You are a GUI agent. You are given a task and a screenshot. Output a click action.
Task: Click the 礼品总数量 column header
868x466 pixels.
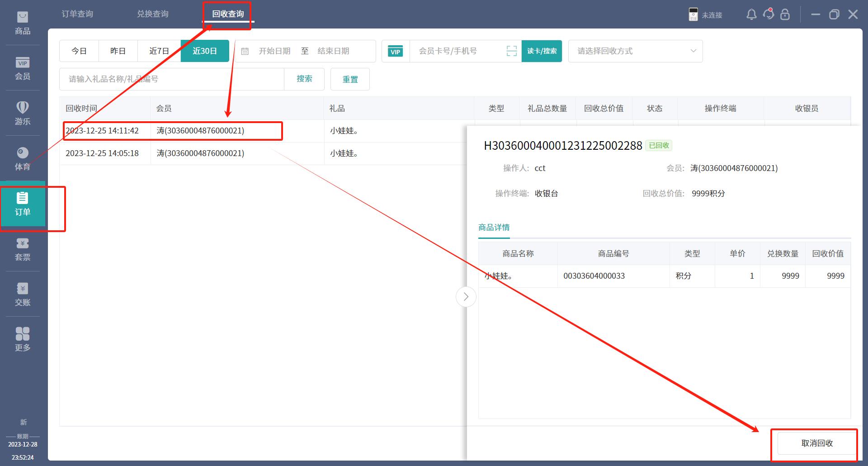tap(547, 109)
